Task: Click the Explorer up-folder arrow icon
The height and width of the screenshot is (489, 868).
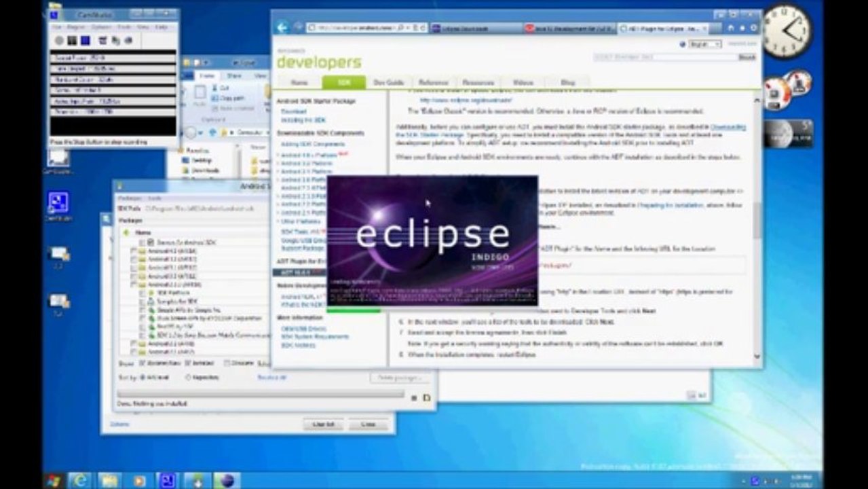Action: pos(212,132)
